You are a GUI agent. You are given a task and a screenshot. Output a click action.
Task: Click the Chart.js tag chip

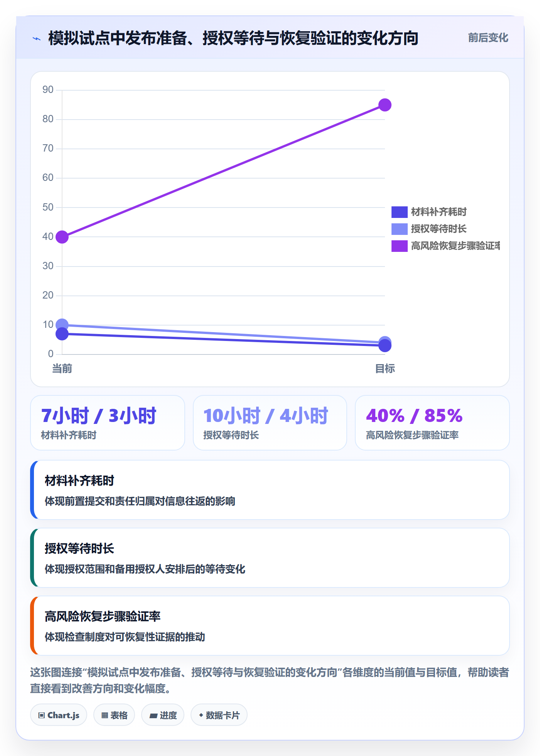(x=59, y=715)
